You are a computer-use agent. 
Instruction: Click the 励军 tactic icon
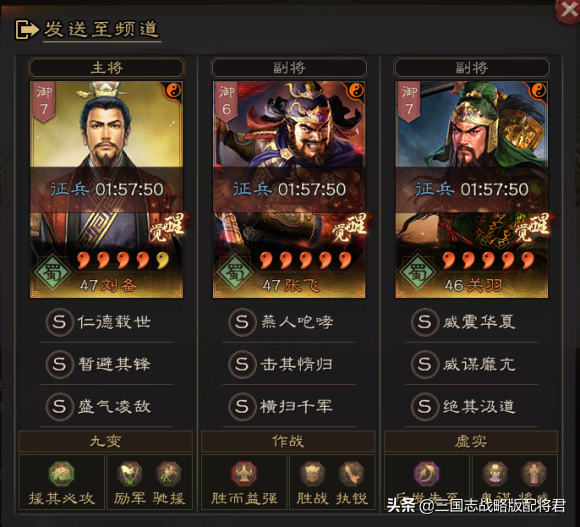coord(129,473)
